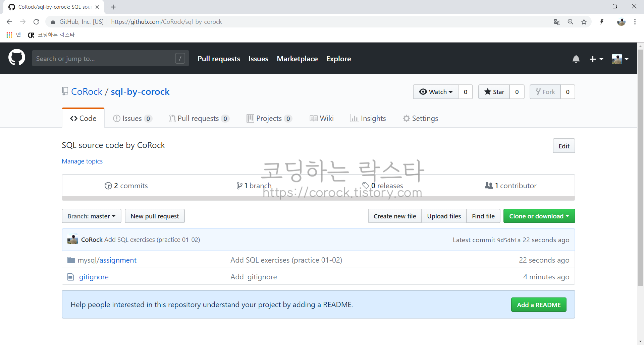Image resolution: width=644 pixels, height=345 pixels.
Task: Click the zoom magnifier icon in address bar
Action: [x=570, y=22]
